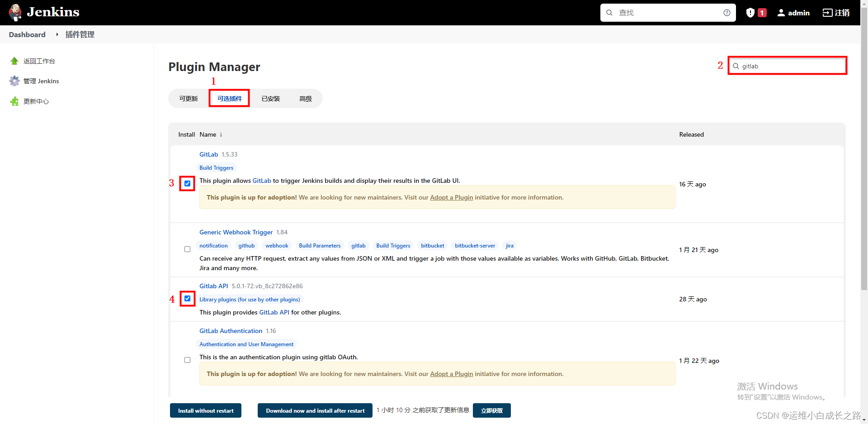Follow the GitLab API description link

coord(274,312)
